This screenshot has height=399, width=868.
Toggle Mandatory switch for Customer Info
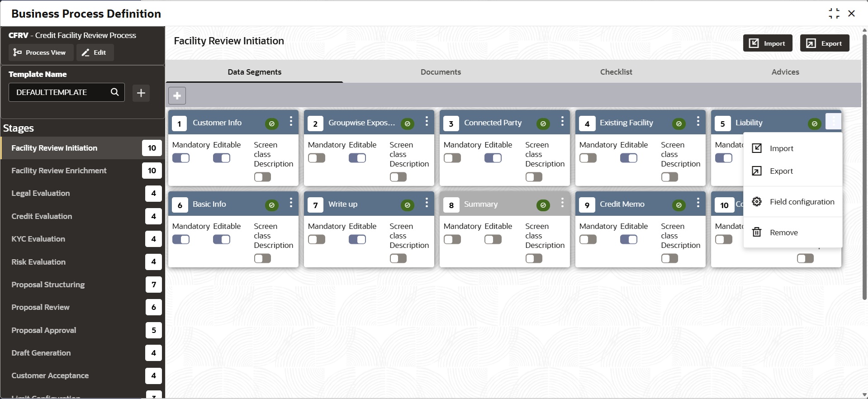pos(181,158)
